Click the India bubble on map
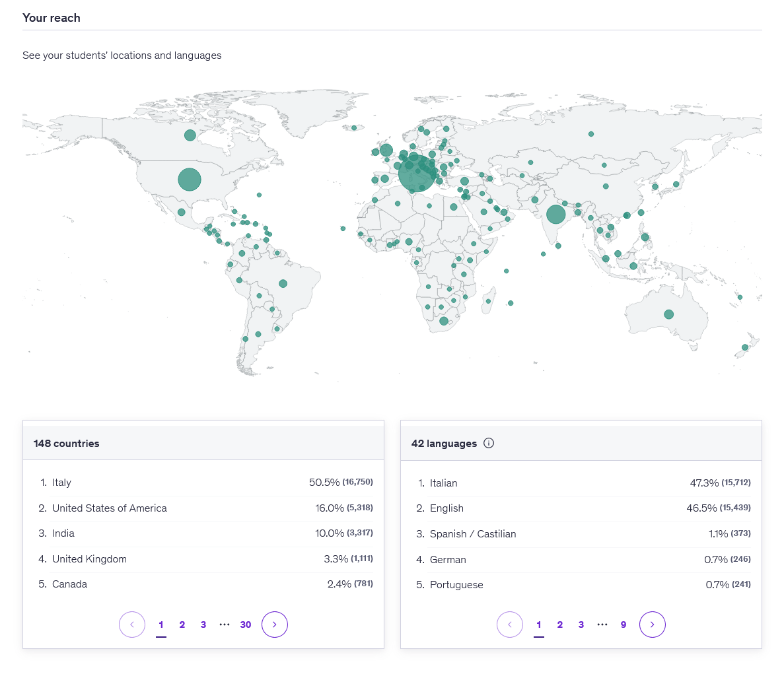 click(x=556, y=214)
